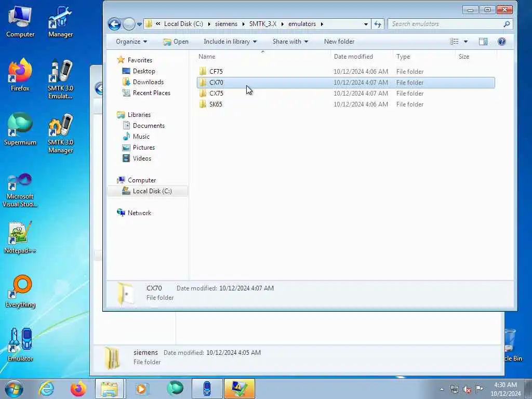Select Network in the navigation pane
This screenshot has height=399, width=532.
coord(139,212)
